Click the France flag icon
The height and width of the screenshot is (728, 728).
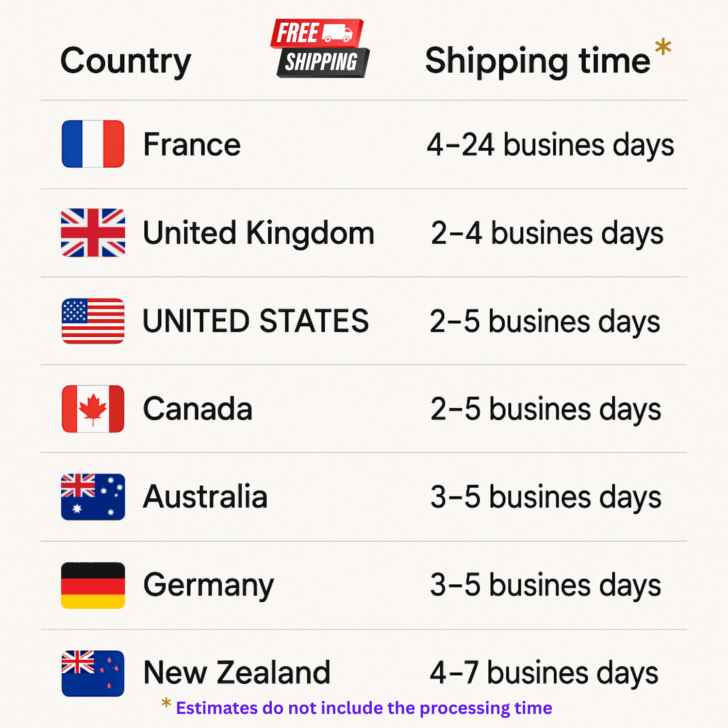[93, 144]
